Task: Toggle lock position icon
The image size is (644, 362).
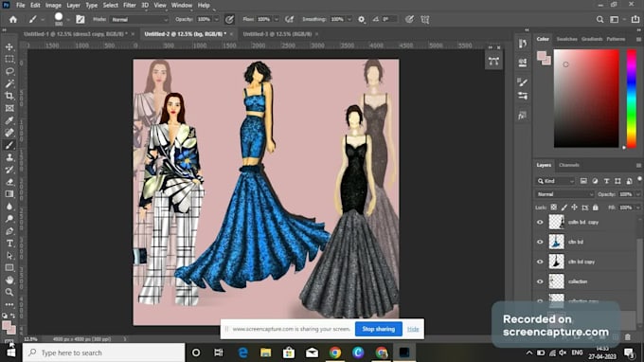Action: [574, 208]
